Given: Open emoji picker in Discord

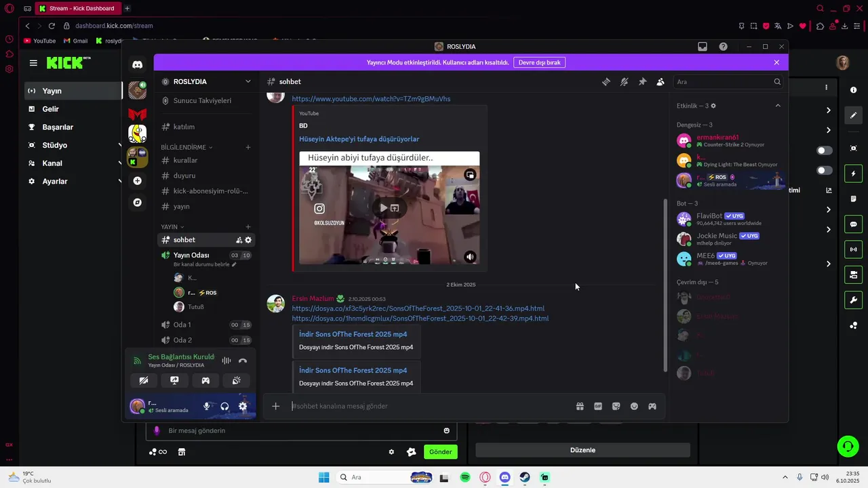Looking at the screenshot, I should click(634, 406).
